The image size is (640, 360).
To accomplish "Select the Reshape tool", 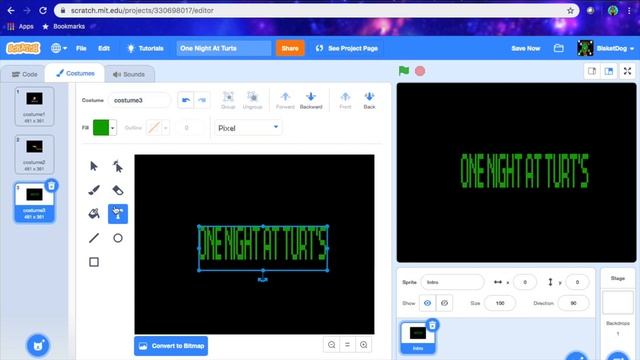I will [x=118, y=166].
